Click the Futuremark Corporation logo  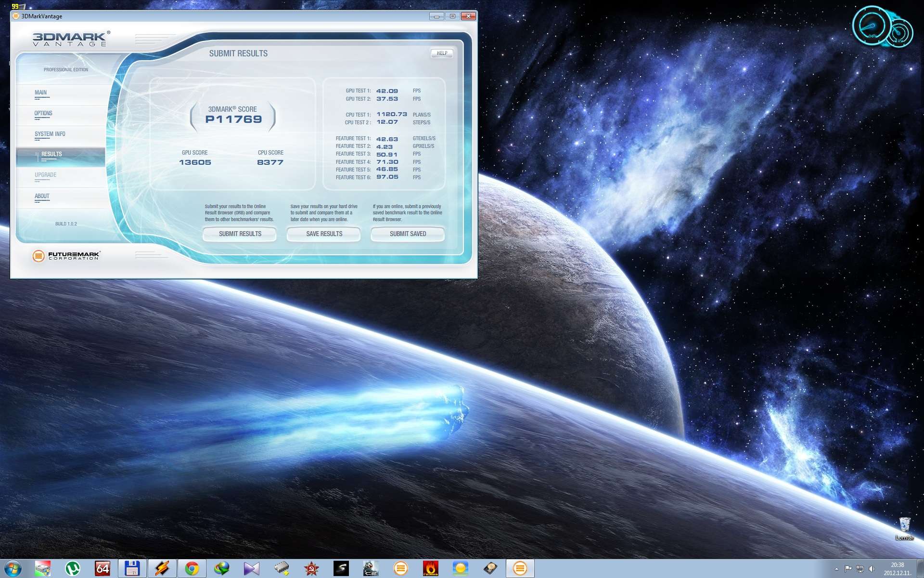click(66, 256)
